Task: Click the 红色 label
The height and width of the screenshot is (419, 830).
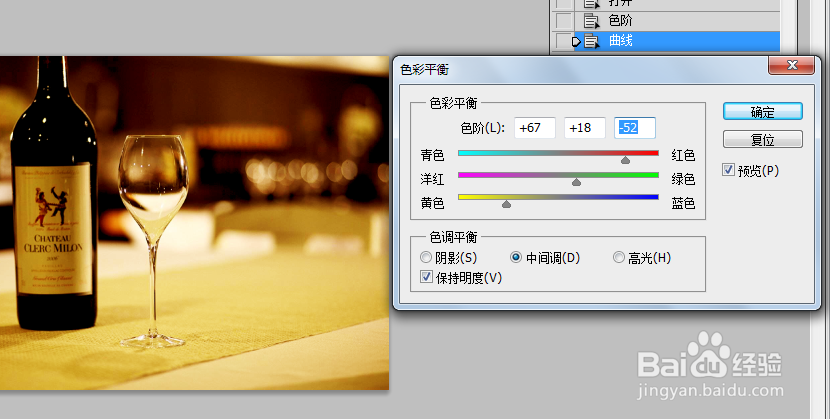Action: 683,155
